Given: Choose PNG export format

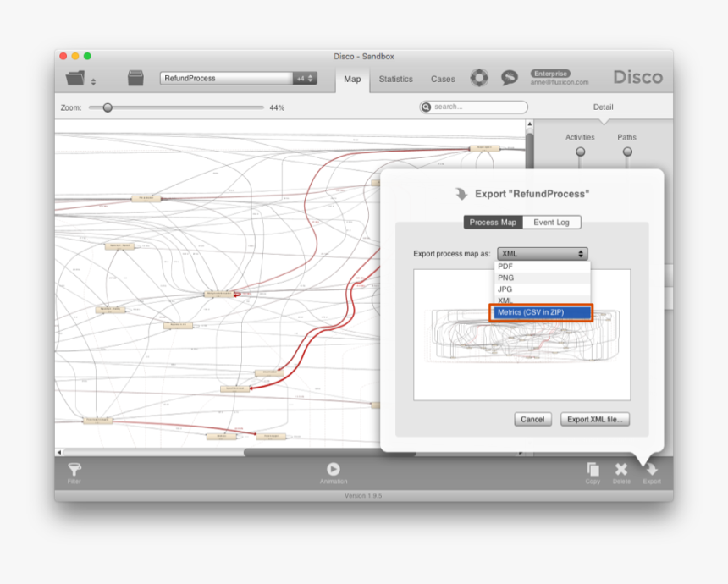Looking at the screenshot, I should pyautogui.click(x=543, y=278).
